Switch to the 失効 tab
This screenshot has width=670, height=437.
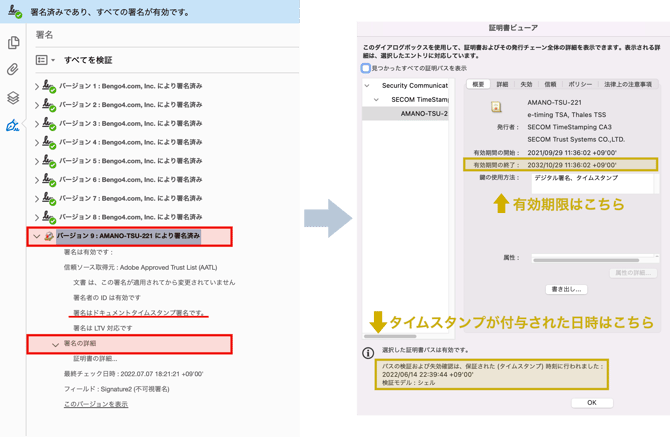526,85
